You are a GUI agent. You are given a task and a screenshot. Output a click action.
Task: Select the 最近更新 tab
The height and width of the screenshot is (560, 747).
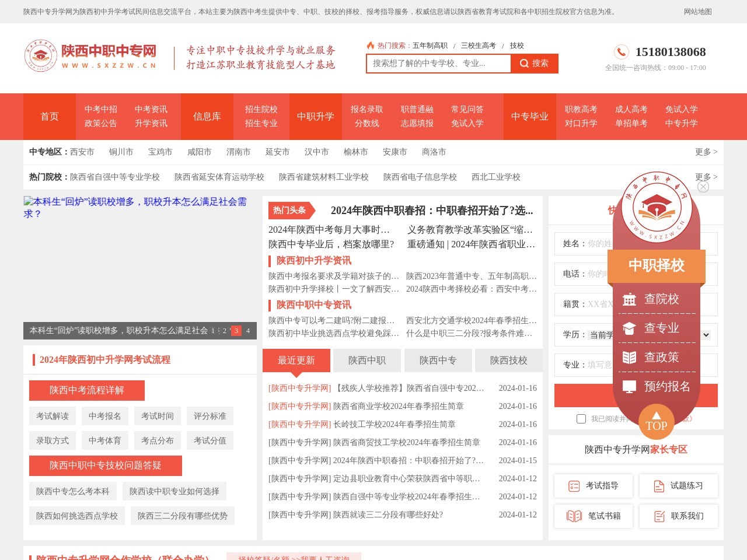[x=296, y=360]
